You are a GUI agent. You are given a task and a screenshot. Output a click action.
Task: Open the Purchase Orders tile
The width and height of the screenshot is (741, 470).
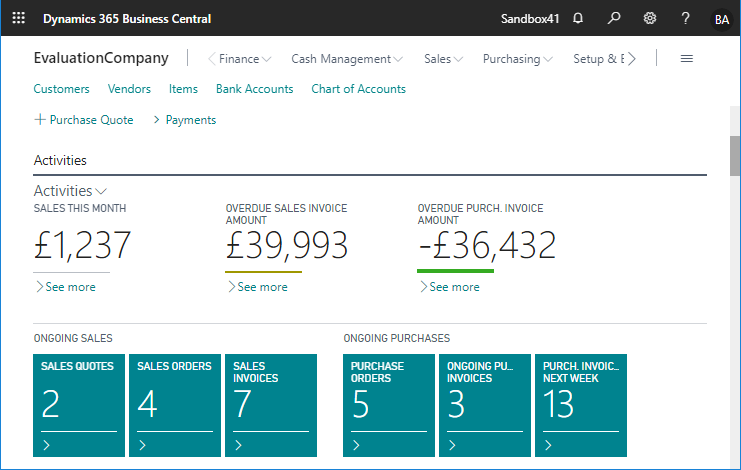[x=388, y=405]
